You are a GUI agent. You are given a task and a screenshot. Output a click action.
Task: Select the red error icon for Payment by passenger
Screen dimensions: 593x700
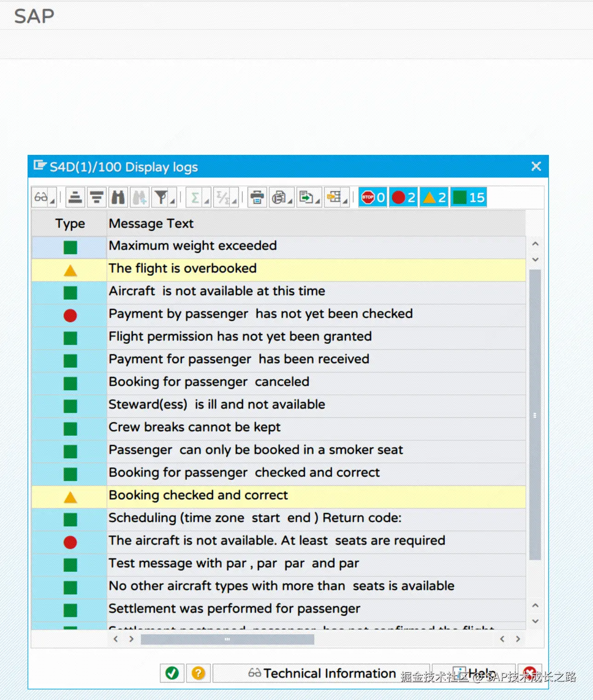(70, 315)
